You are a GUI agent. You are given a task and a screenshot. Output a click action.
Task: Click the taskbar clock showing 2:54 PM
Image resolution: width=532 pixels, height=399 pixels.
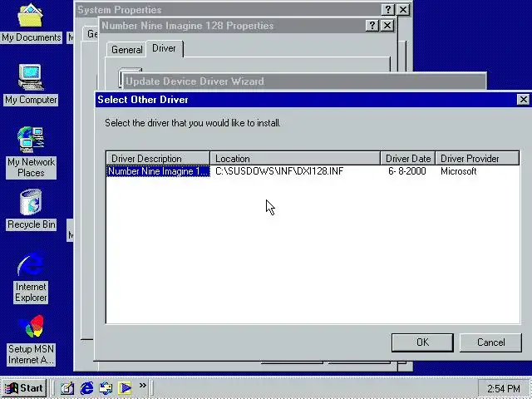pyautogui.click(x=503, y=388)
